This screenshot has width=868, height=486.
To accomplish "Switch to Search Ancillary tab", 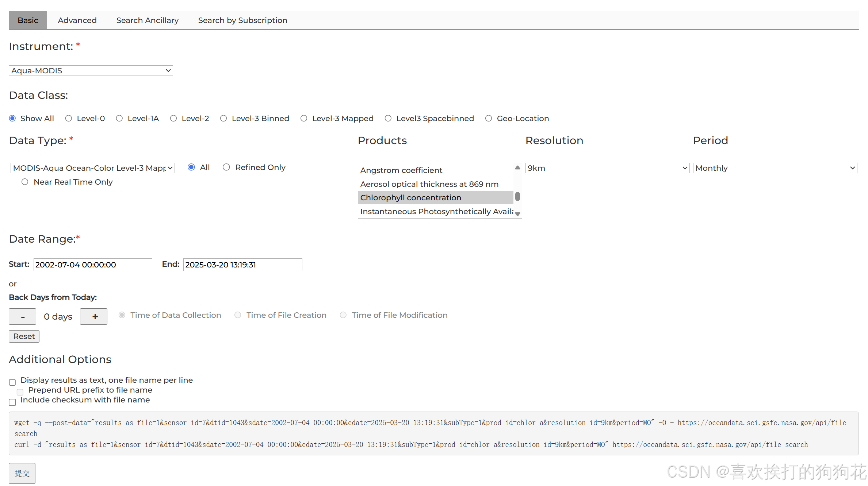I will [147, 20].
